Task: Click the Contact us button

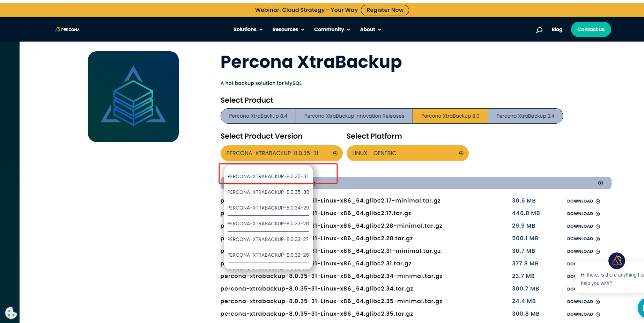Action: click(x=591, y=29)
